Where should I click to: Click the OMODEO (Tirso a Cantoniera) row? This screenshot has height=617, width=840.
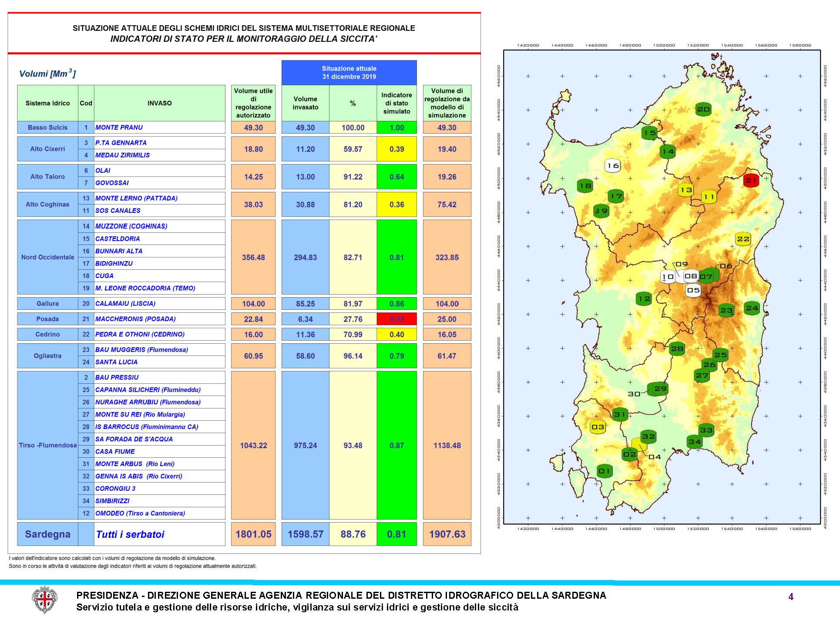[x=140, y=513]
